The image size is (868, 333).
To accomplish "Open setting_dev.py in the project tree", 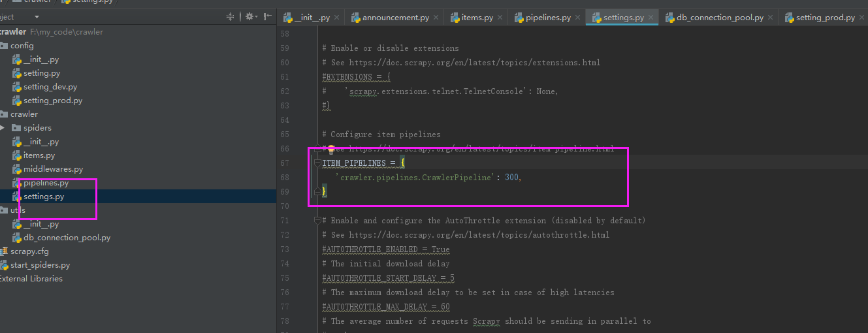I will point(50,87).
